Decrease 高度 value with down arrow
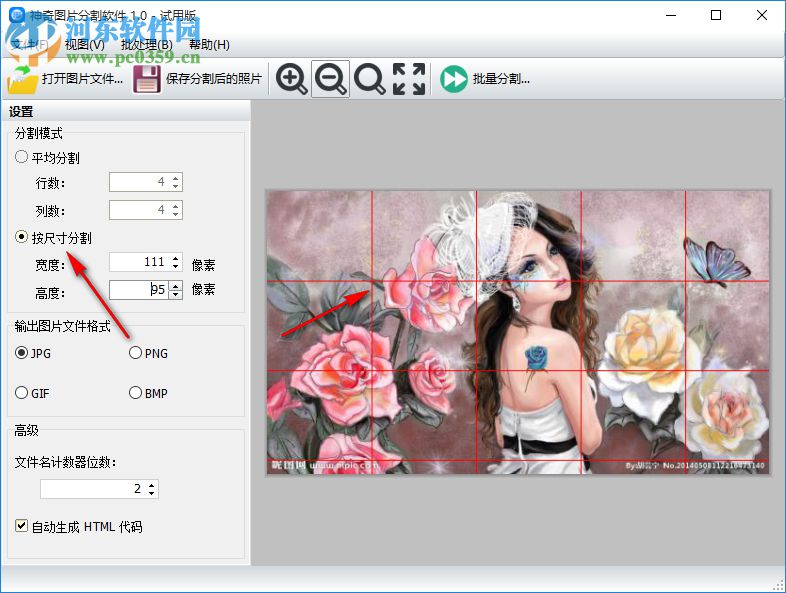The width and height of the screenshot is (786, 593). tap(175, 294)
